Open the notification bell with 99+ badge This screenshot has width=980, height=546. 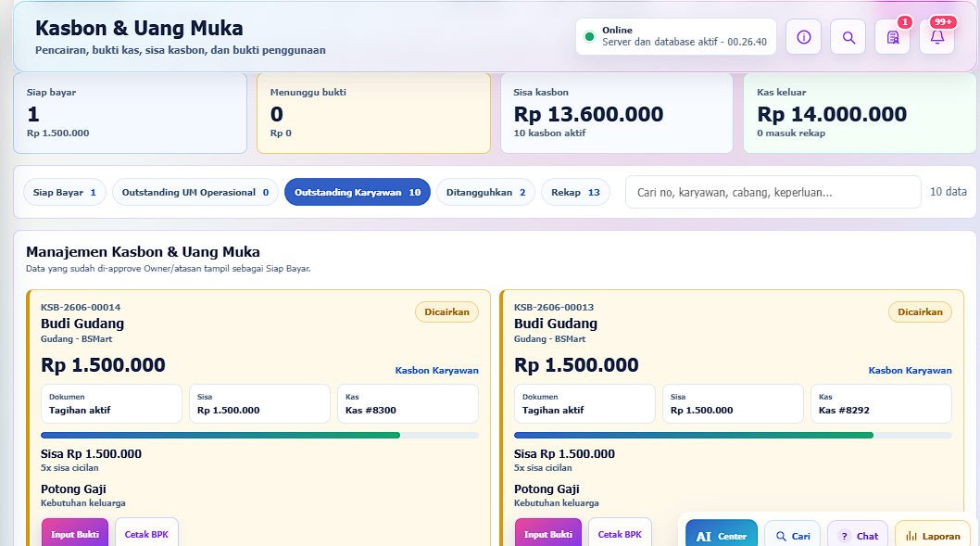pyautogui.click(x=936, y=37)
